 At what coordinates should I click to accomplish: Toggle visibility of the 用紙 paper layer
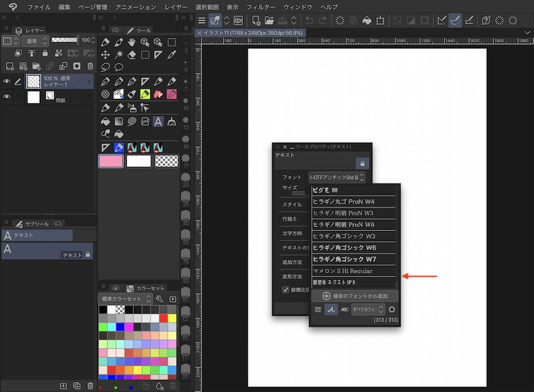tap(7, 97)
